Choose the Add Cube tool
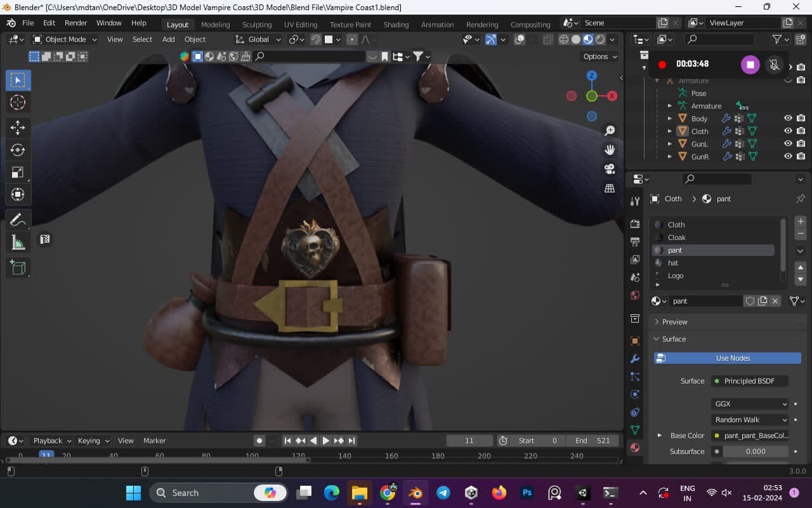812x508 pixels. tap(18, 267)
